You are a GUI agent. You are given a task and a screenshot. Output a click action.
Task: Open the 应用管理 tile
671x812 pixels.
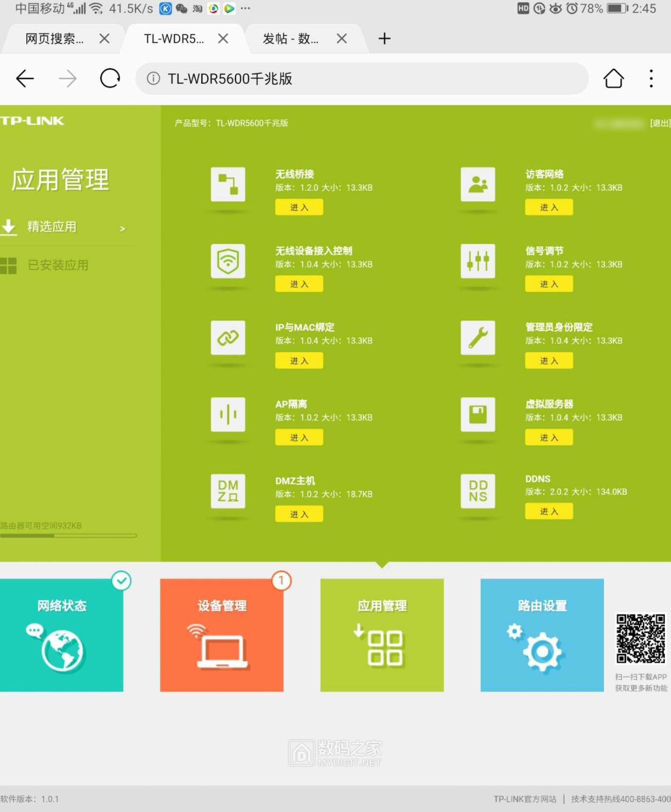(x=382, y=635)
